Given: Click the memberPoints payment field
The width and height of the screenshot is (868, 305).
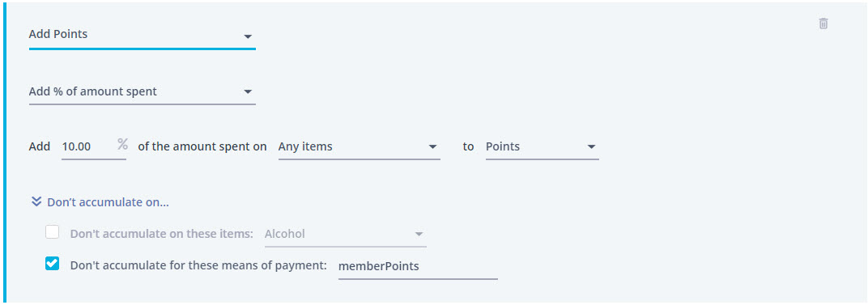Looking at the screenshot, I should point(418,266).
